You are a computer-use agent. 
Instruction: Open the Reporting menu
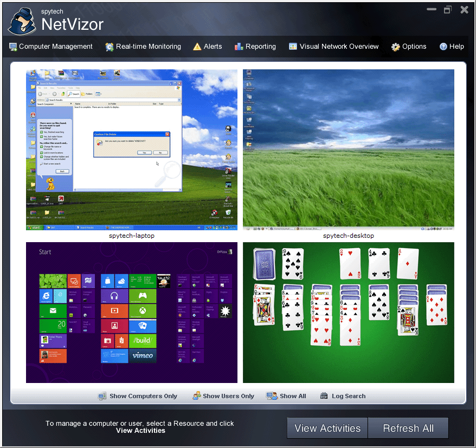[255, 47]
